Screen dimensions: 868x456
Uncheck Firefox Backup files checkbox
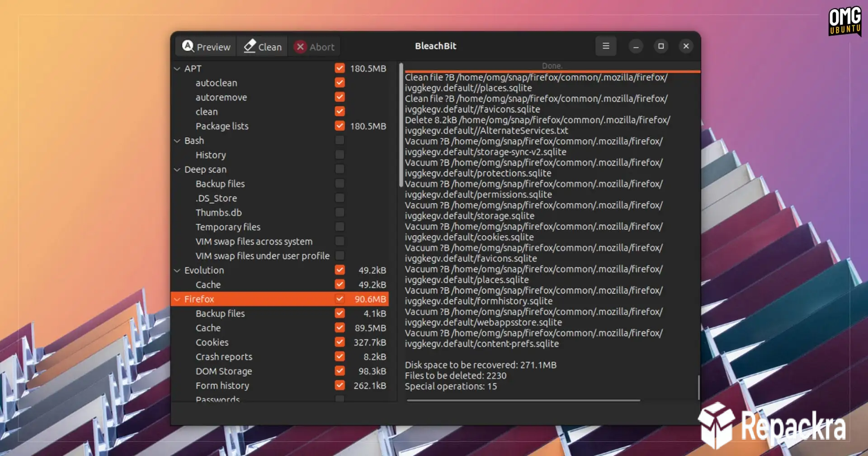[x=340, y=313]
